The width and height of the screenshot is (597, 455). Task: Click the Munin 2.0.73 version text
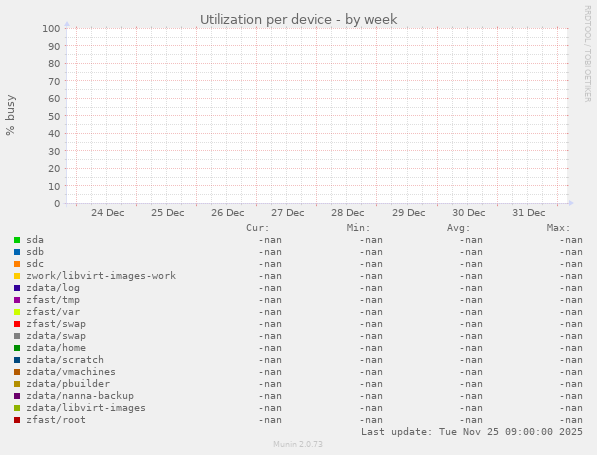point(298,444)
